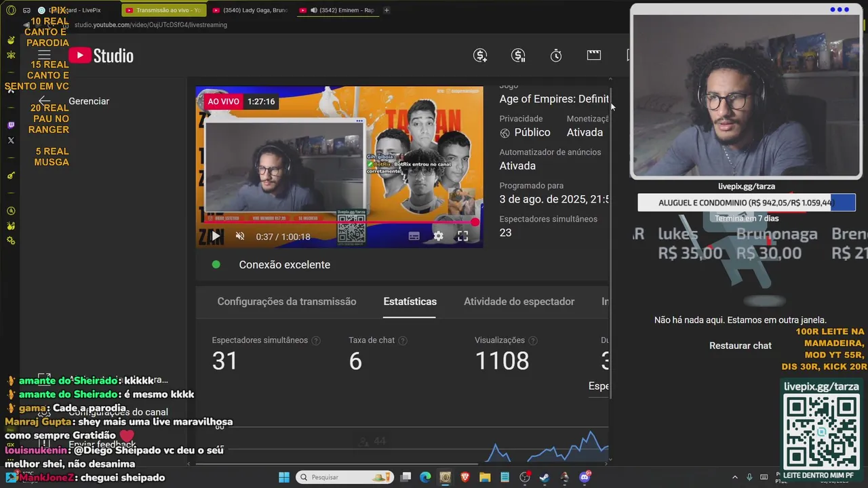Screen dimensions: 868x488
Task: Open File Explorer from taskbar
Action: point(485,477)
